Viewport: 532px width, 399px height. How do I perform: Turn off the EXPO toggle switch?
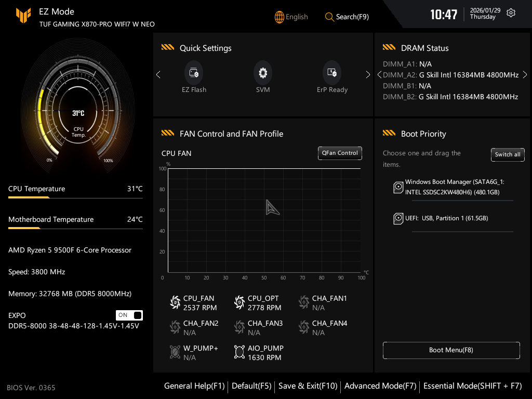click(x=129, y=315)
